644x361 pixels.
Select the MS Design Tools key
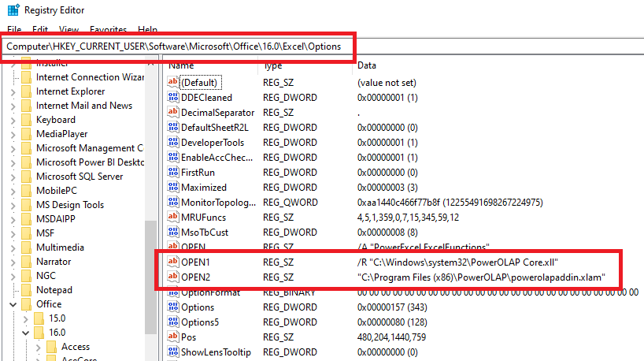[70, 205]
